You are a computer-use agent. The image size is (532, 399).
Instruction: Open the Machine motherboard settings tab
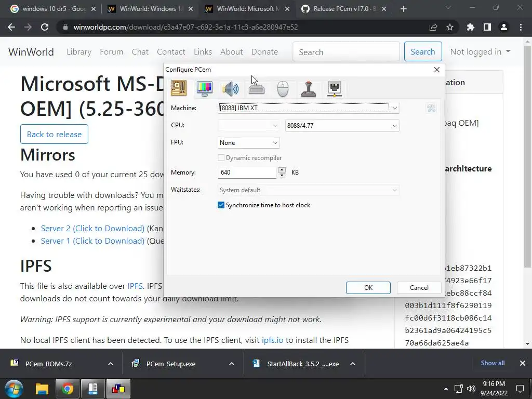click(179, 88)
